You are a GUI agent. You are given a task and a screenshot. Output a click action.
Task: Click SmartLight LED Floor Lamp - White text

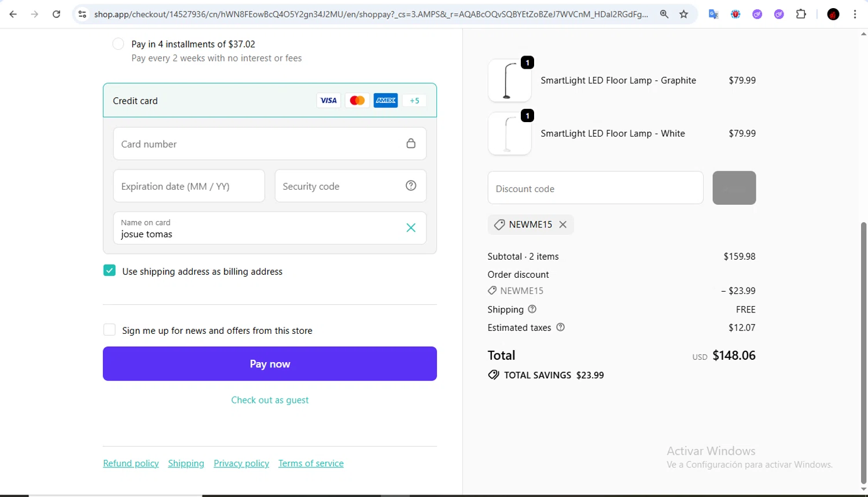pyautogui.click(x=613, y=133)
